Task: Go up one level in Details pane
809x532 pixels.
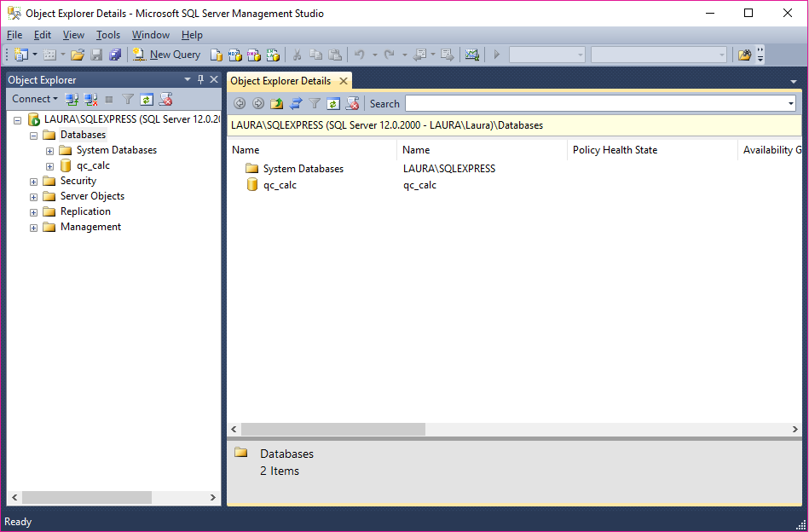Action: pos(277,103)
